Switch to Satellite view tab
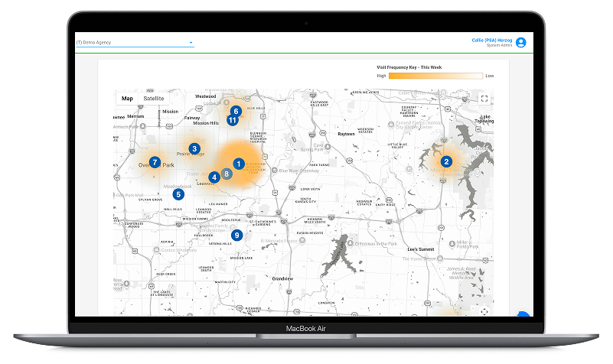The height and width of the screenshot is (364, 613). coord(154,99)
